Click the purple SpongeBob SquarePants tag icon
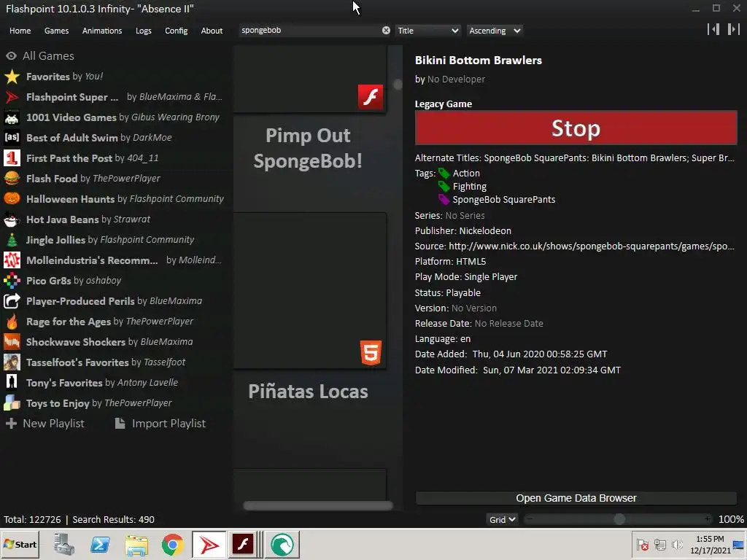This screenshot has height=560, width=747. point(444,200)
